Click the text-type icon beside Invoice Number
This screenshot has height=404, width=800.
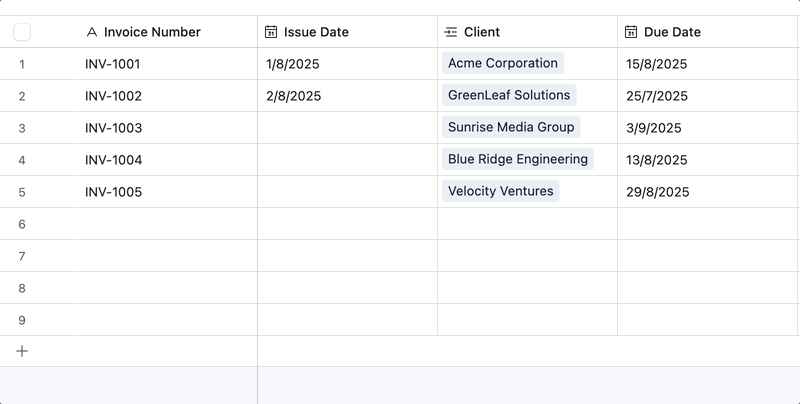92,32
